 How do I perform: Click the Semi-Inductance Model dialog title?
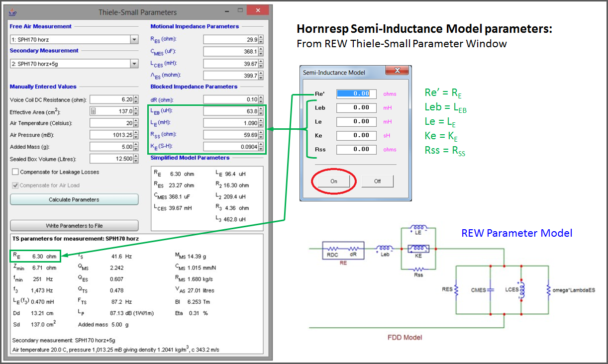tap(334, 73)
